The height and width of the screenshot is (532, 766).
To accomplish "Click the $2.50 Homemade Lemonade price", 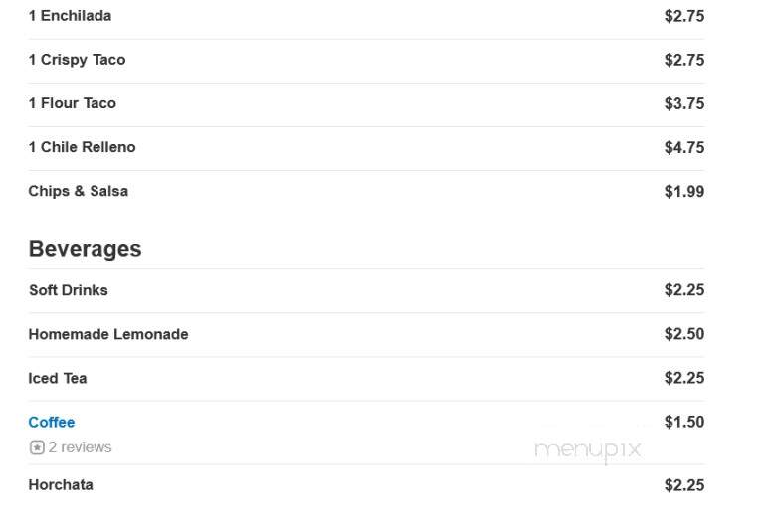I will point(684,334).
